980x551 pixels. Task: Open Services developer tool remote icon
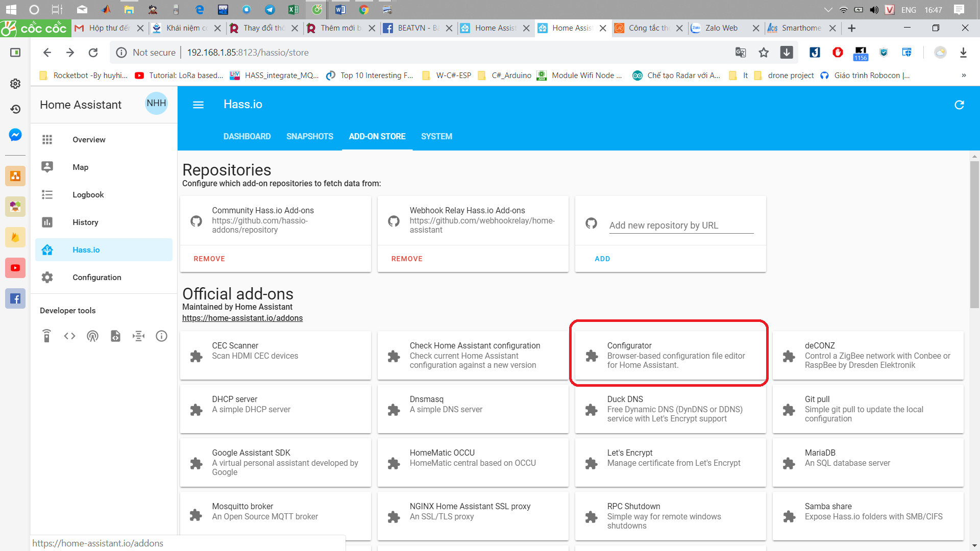click(46, 336)
